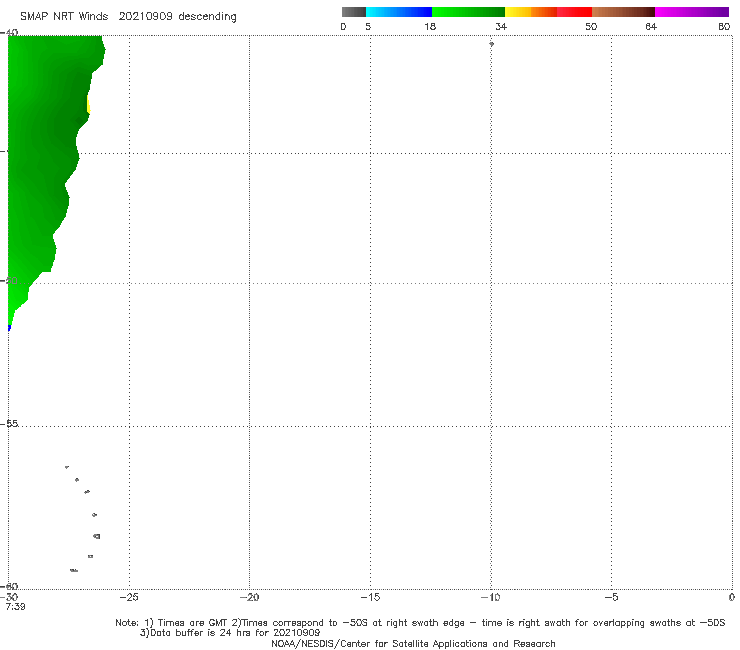Click the island marker near -10 longitude

(491, 44)
